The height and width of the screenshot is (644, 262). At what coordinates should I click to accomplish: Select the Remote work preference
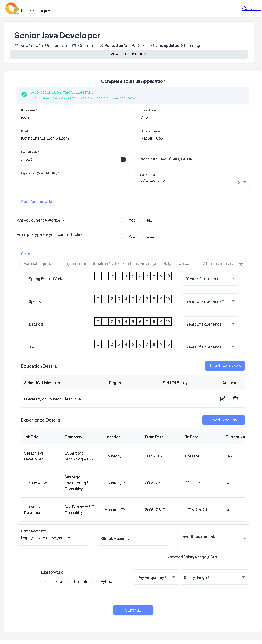coord(68,581)
